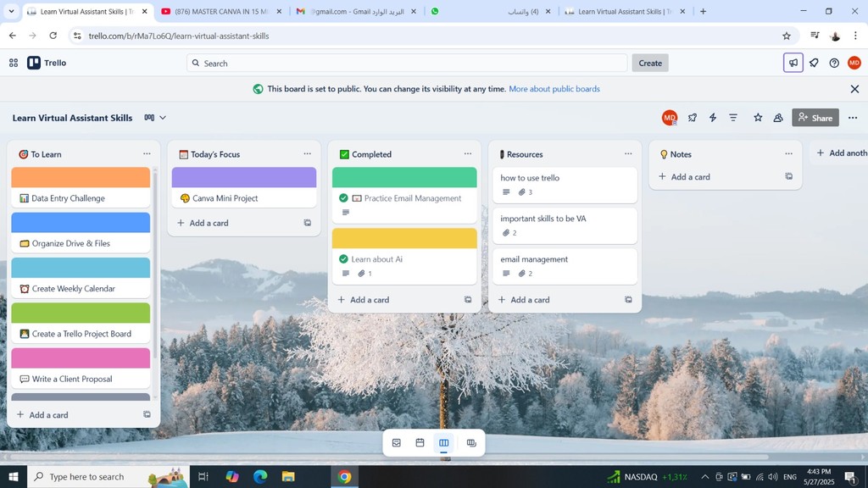Unmark Practice Email Management complete checkmark
Screen dimensions: 868x488
(x=343, y=198)
